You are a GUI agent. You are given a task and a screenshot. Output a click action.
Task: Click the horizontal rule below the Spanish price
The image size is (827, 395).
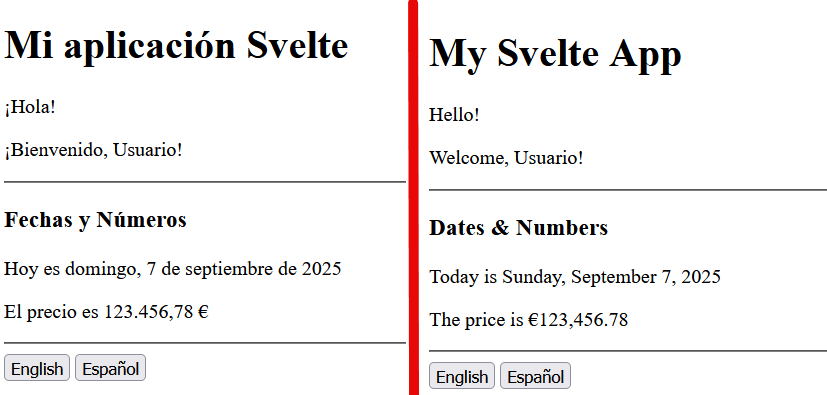205,343
